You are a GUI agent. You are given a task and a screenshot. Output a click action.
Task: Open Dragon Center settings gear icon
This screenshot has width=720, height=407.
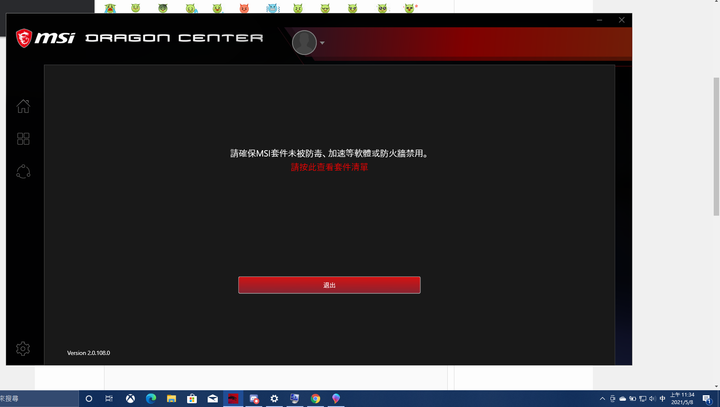coord(23,349)
